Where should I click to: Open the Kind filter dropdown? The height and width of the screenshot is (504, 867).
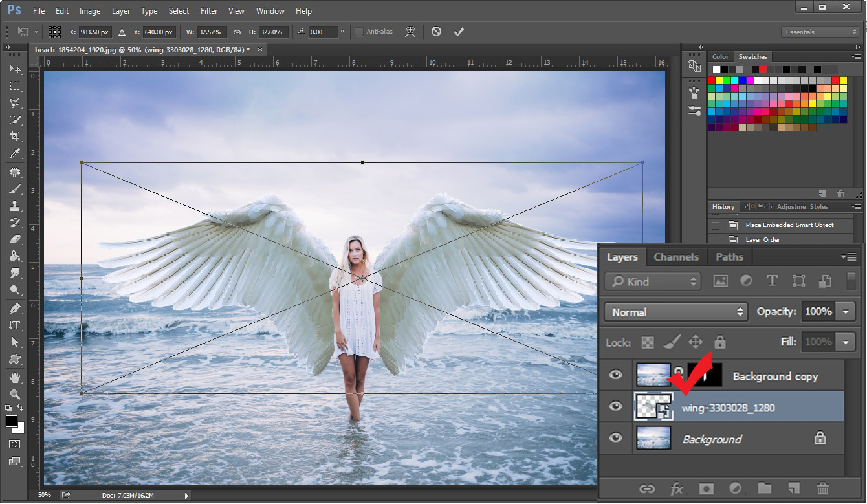point(652,281)
